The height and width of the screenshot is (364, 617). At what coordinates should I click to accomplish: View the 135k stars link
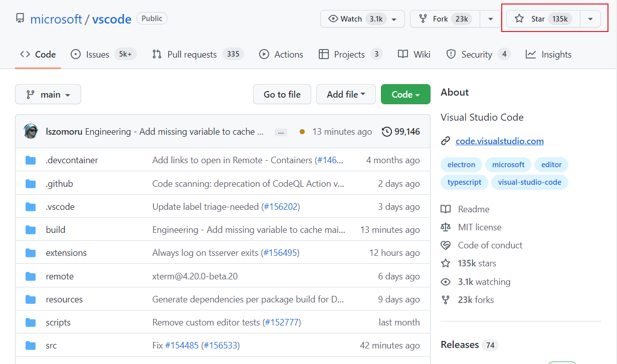(469, 263)
